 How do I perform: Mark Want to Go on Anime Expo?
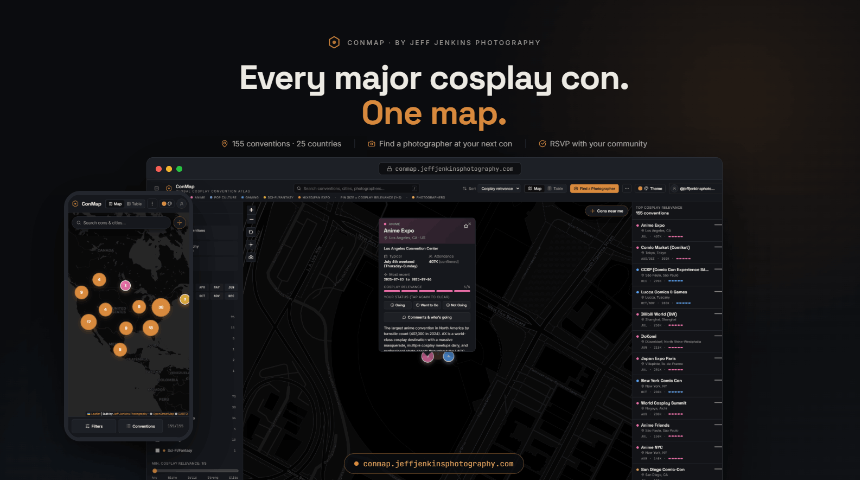427,305
